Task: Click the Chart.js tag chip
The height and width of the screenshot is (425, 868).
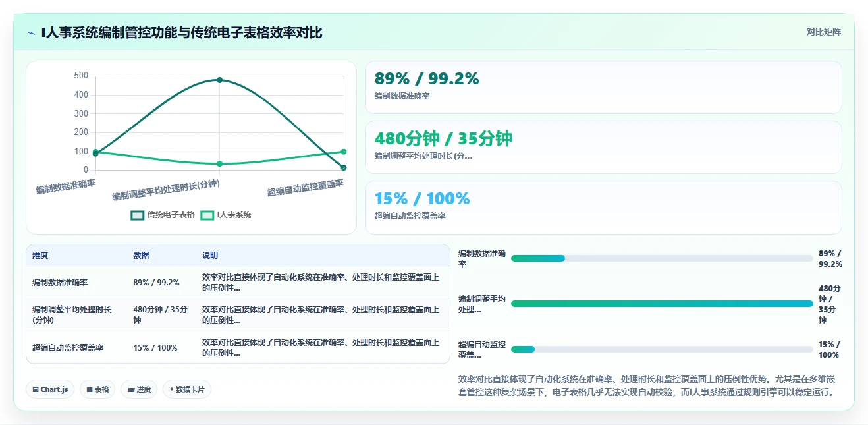Action: [x=50, y=389]
